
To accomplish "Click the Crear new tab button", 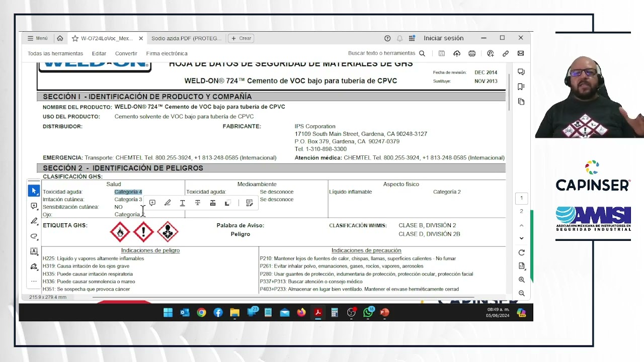I will tap(241, 38).
